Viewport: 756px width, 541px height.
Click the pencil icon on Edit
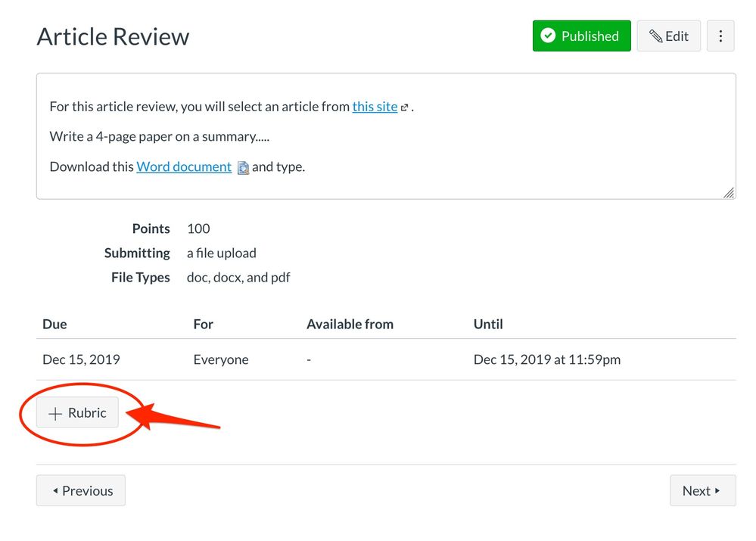(655, 36)
